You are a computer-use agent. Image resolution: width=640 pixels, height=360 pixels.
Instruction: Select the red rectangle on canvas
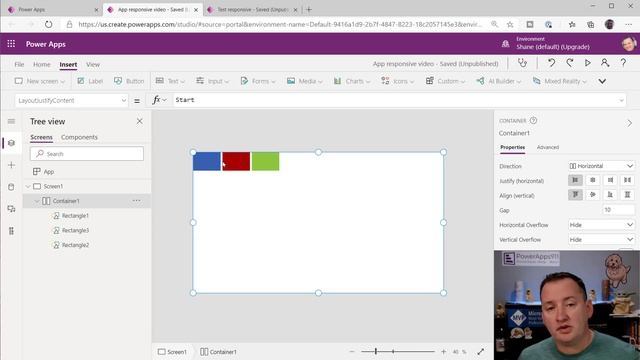[x=236, y=161]
